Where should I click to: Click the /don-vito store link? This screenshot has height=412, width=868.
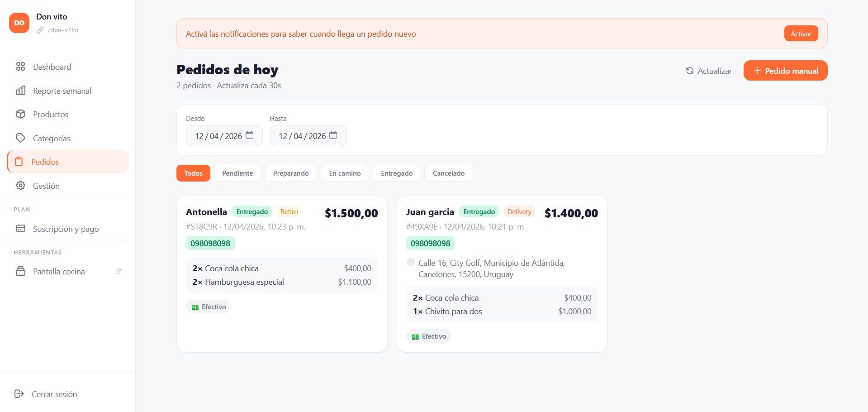(63, 30)
